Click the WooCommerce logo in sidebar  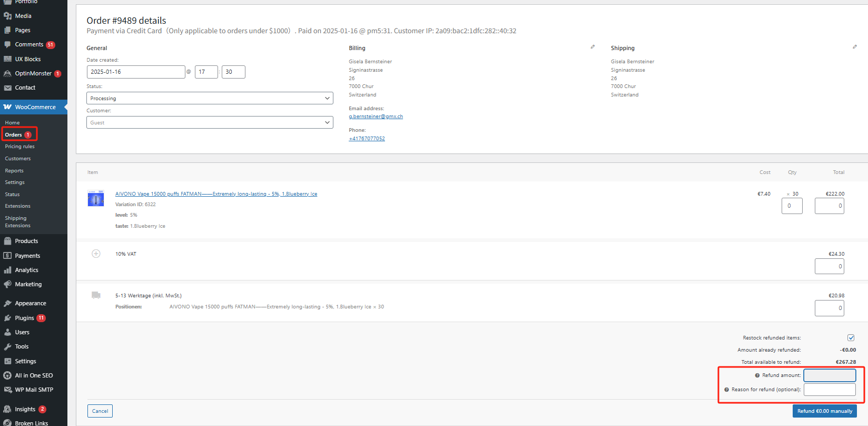7,107
